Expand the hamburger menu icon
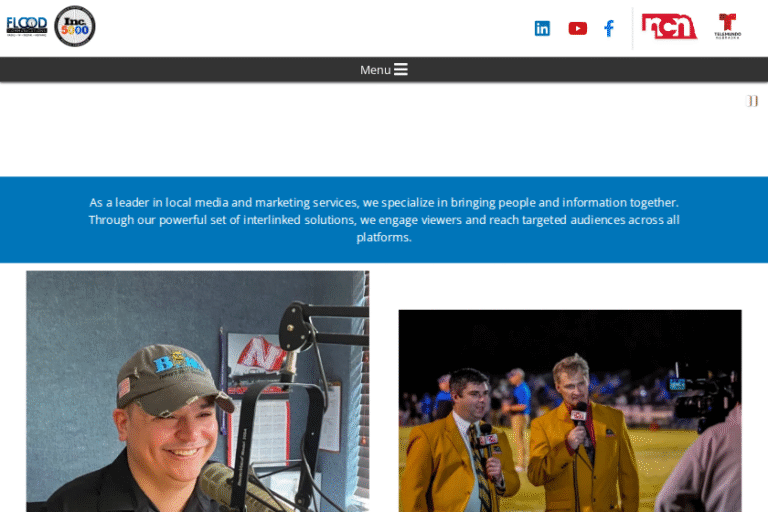Viewport: 768px width, 512px height. click(x=401, y=70)
